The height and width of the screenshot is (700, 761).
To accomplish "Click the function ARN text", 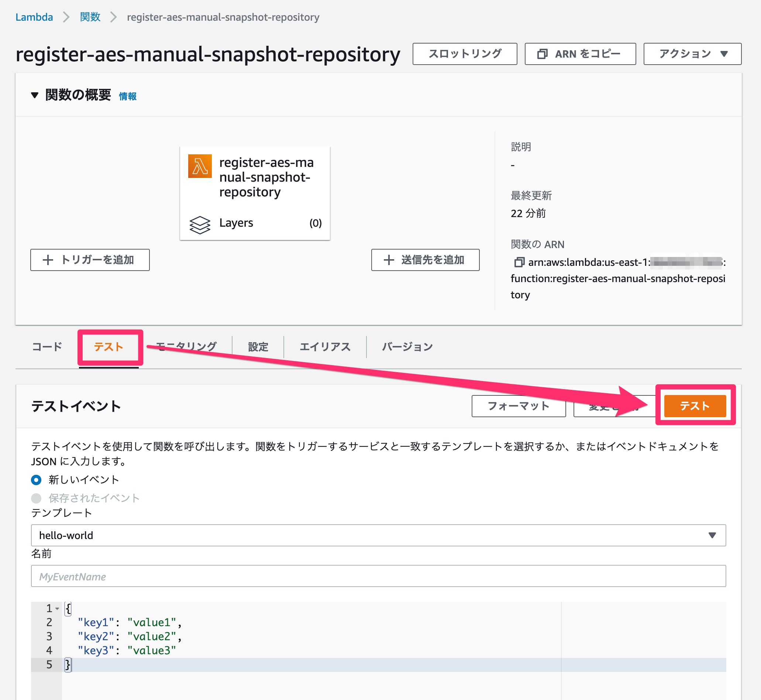I will 618,278.
